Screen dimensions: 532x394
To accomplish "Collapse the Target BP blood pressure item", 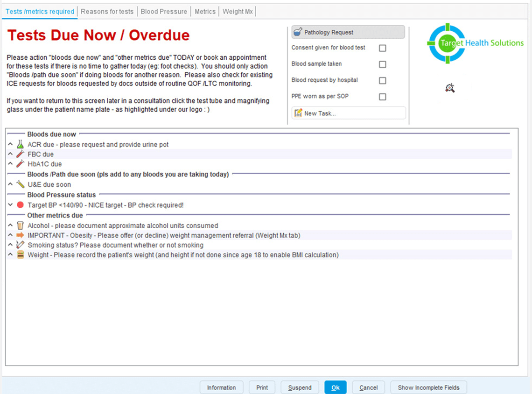I will 10,204.
